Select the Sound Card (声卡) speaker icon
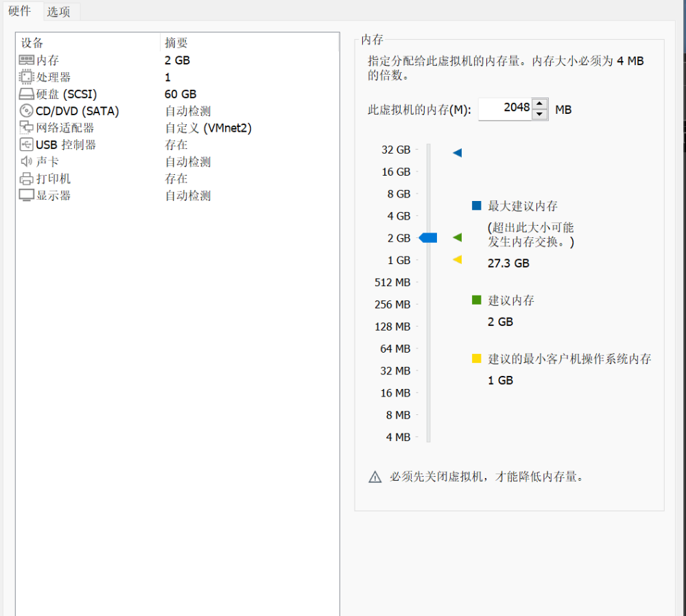 click(26, 162)
